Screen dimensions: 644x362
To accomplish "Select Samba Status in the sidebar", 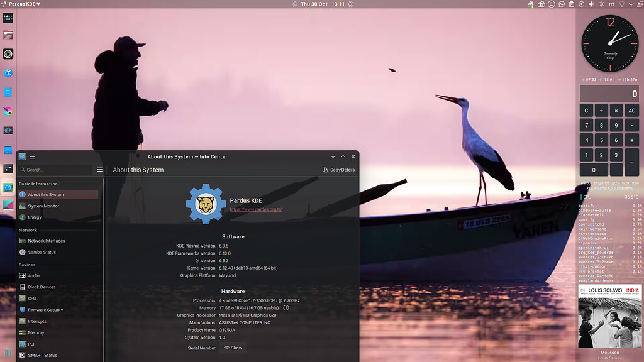I will (42, 252).
